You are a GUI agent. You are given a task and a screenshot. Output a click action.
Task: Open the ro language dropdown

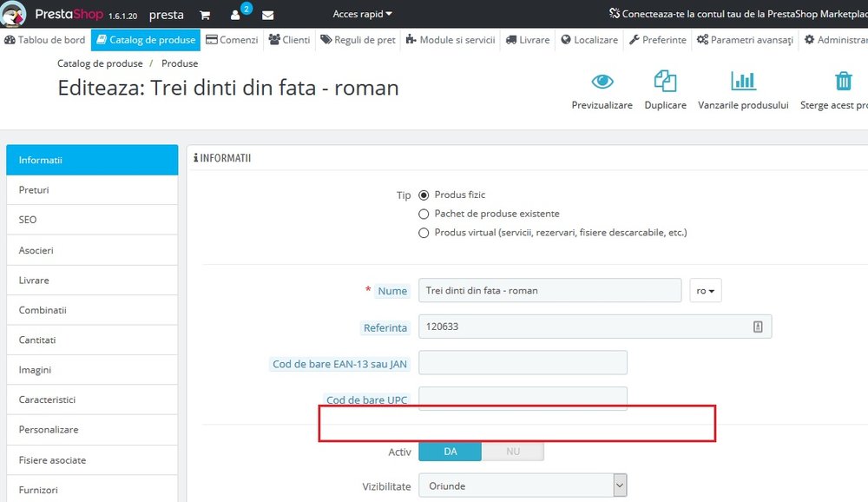pos(705,290)
